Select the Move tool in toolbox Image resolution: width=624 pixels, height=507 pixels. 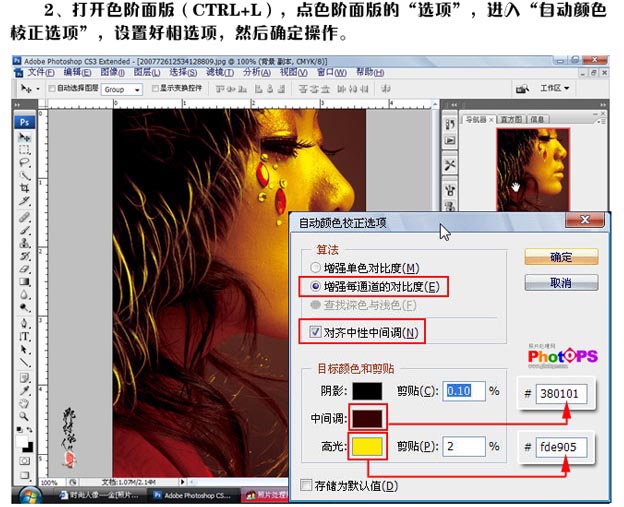point(24,137)
